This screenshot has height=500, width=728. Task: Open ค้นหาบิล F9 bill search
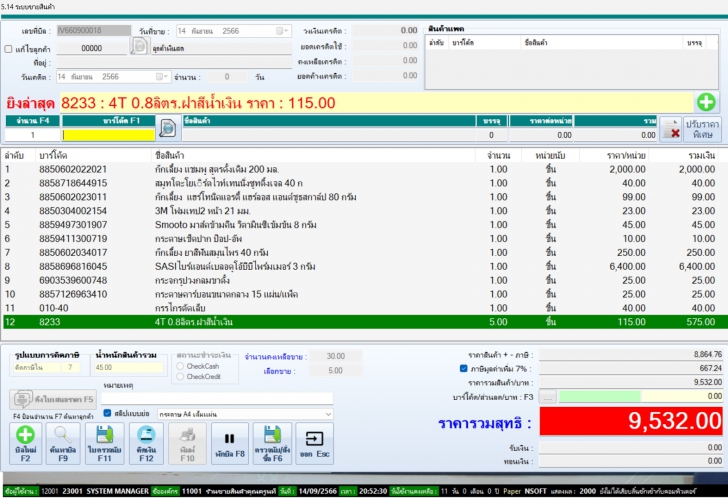pos(63,443)
